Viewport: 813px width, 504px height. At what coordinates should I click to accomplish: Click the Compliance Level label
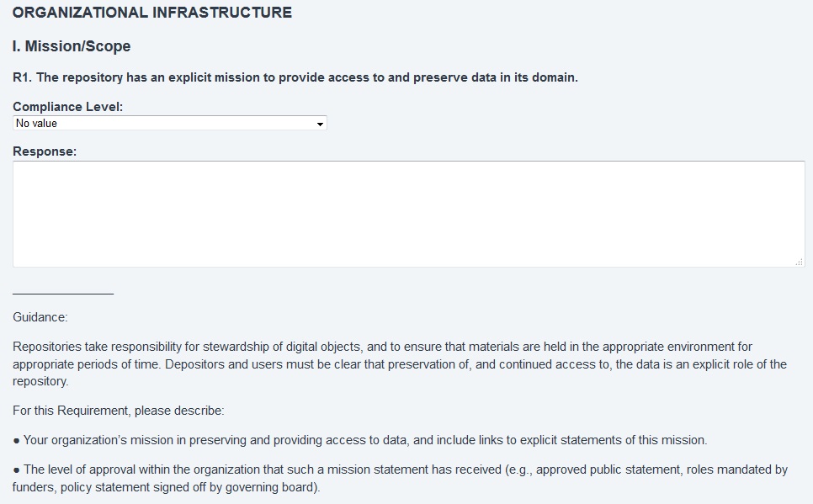coord(68,107)
